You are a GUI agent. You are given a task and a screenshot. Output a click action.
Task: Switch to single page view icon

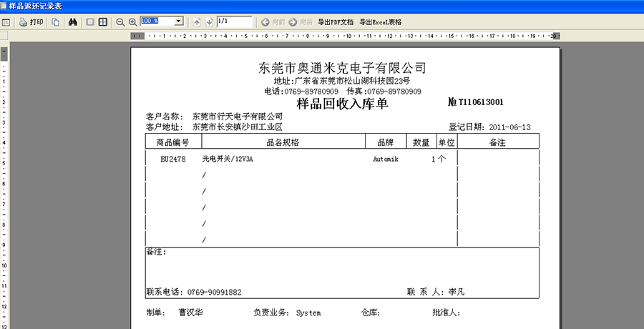point(90,22)
